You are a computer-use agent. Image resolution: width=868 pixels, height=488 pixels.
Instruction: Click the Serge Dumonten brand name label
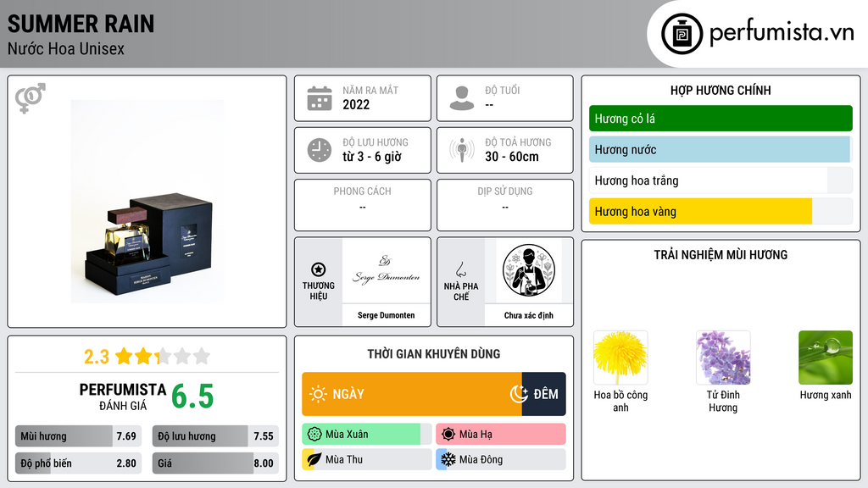point(386,315)
